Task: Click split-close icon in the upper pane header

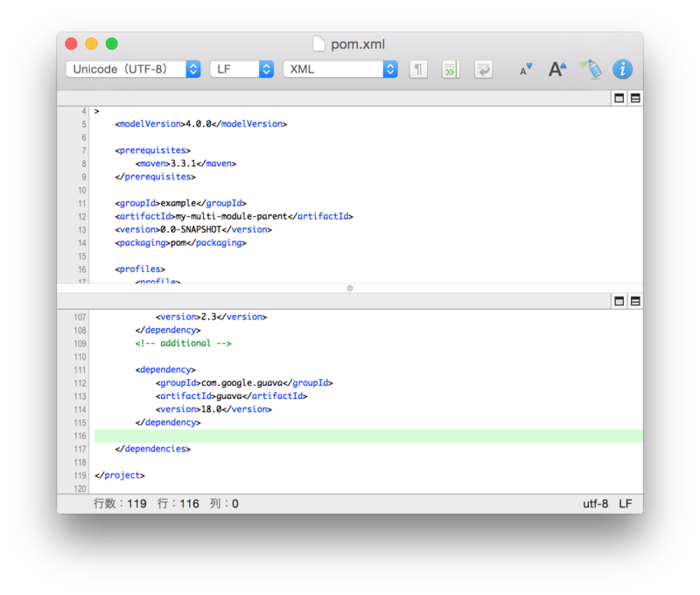Action: coord(619,98)
